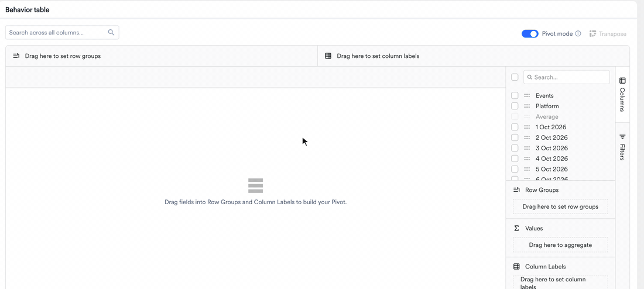This screenshot has height=289, width=644.
Task: Check the 5 Oct 2026 checkbox
Action: (515, 169)
